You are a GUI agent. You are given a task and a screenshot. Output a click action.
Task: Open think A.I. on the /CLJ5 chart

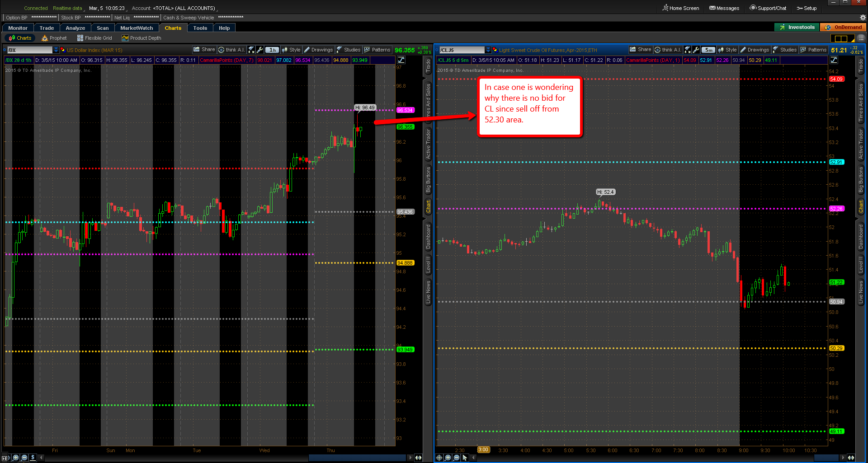click(668, 50)
